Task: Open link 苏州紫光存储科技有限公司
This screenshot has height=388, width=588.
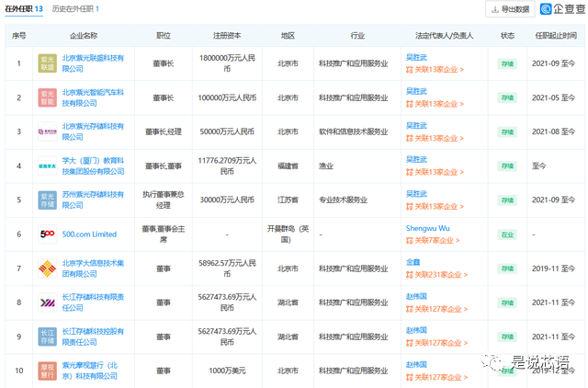Action: coord(93,200)
